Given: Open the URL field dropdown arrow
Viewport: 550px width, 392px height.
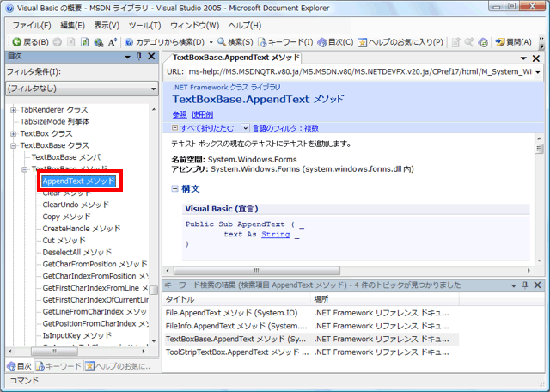Looking at the screenshot, I should [x=538, y=72].
